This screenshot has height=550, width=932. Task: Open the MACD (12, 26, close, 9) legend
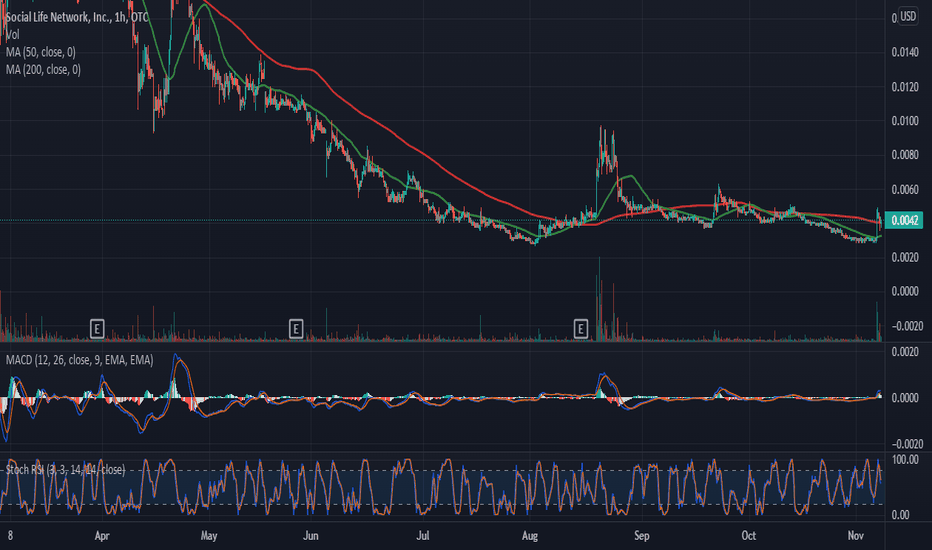(x=79, y=360)
